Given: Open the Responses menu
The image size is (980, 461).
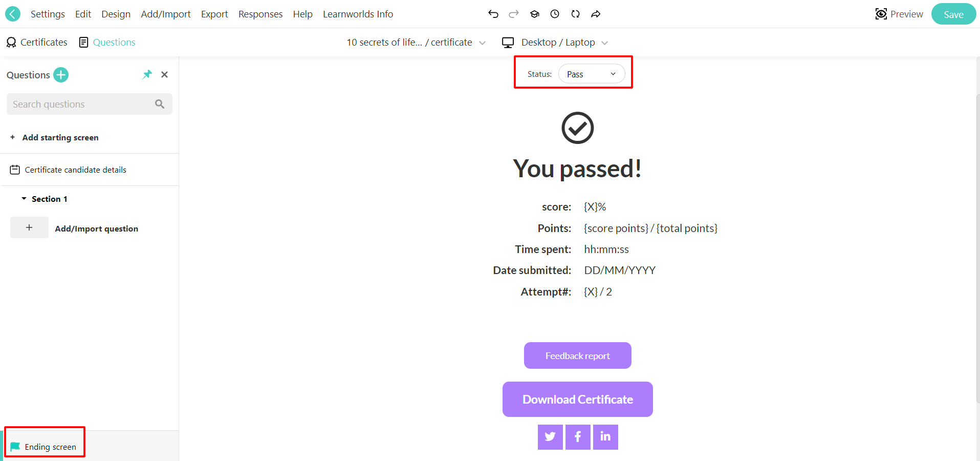Looking at the screenshot, I should [260, 14].
